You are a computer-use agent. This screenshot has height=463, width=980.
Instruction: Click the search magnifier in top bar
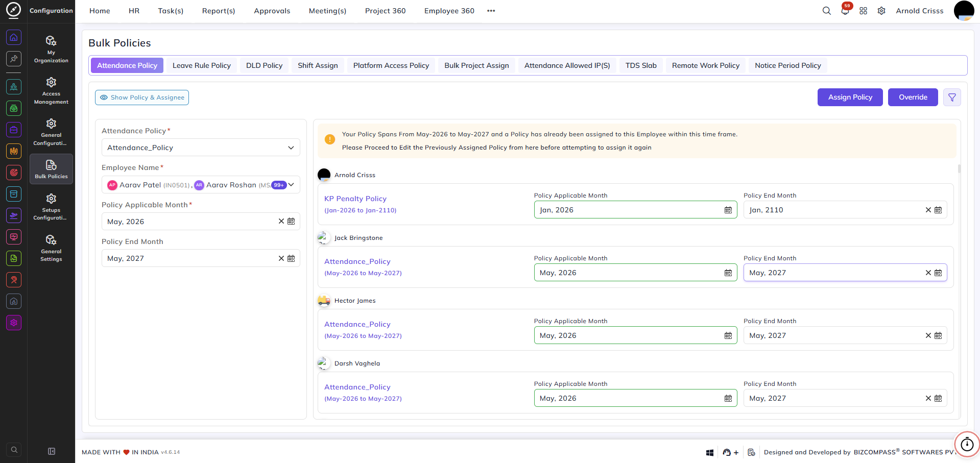(826, 11)
